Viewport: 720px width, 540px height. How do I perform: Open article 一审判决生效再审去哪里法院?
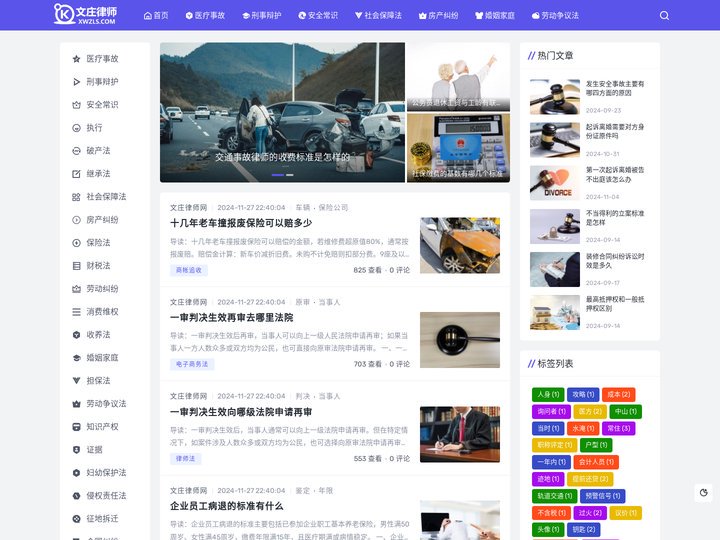231,318
